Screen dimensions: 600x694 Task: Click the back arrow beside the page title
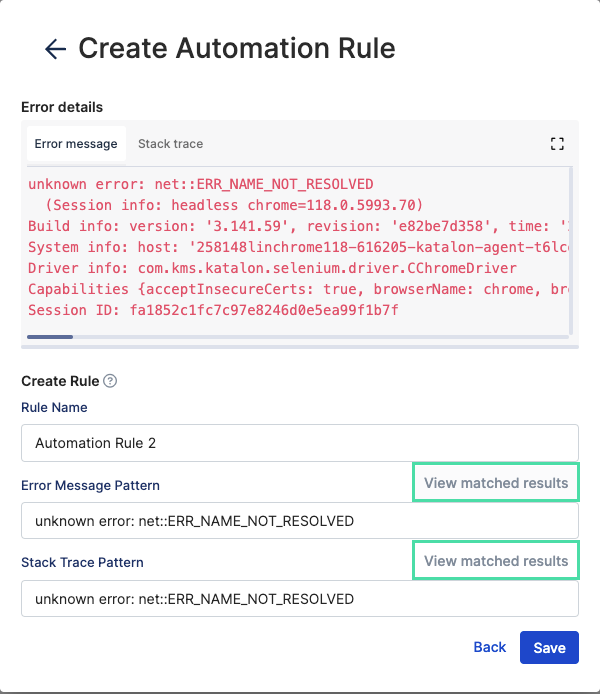(x=55, y=49)
